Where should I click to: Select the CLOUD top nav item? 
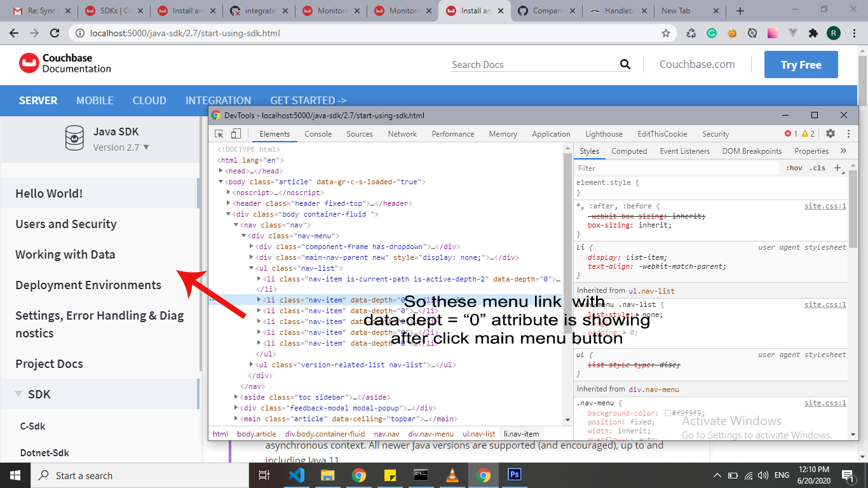click(149, 100)
